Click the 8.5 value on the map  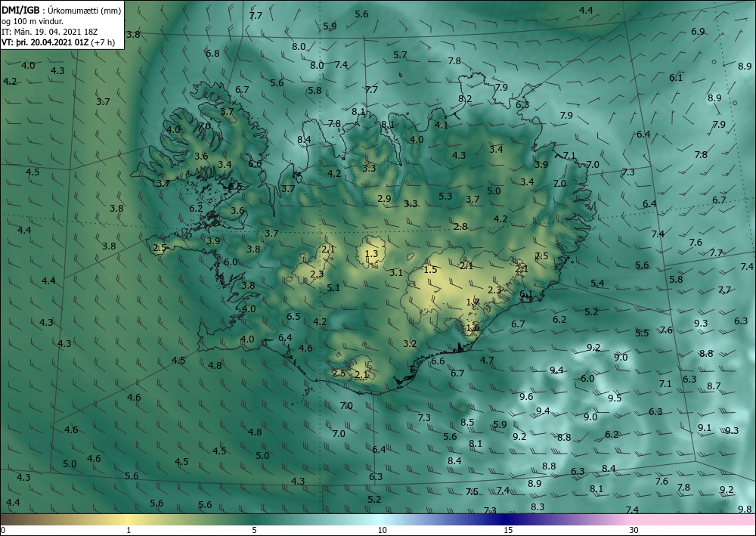467,423
